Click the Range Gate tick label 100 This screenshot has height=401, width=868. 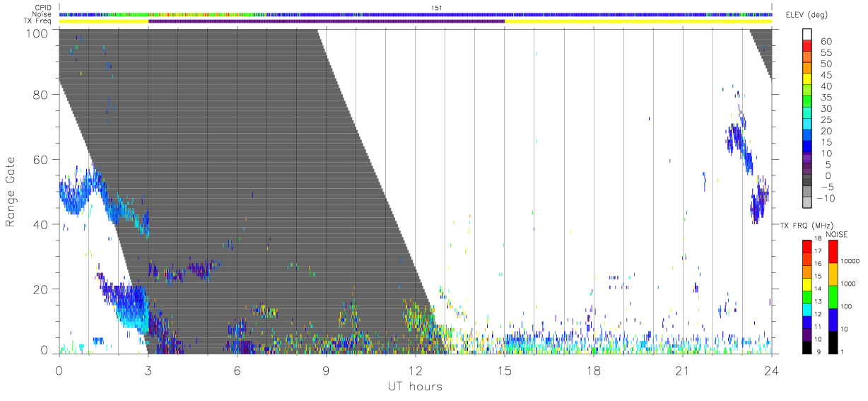(38, 33)
